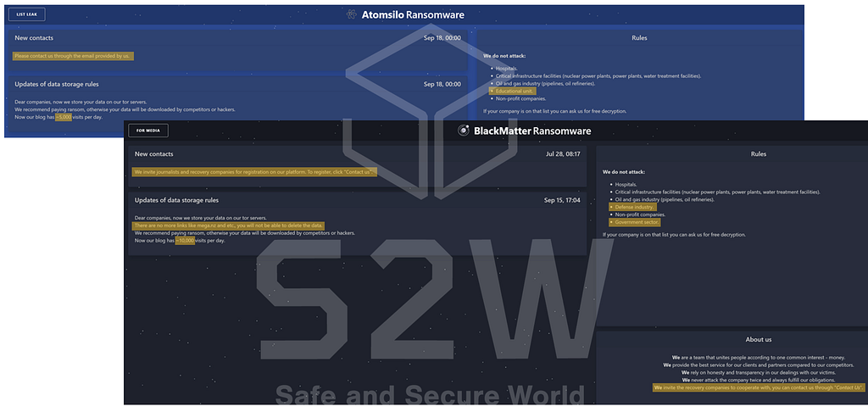Screen dimensions: 868x412
Task: Click 'Oil and gas industry' item on BlackMatter
Action: pos(665,199)
